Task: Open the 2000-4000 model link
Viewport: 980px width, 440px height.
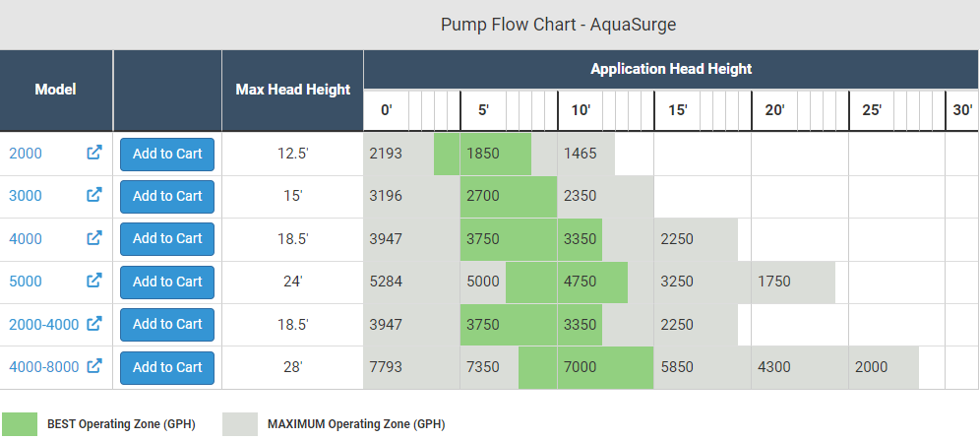Action: [x=43, y=325]
